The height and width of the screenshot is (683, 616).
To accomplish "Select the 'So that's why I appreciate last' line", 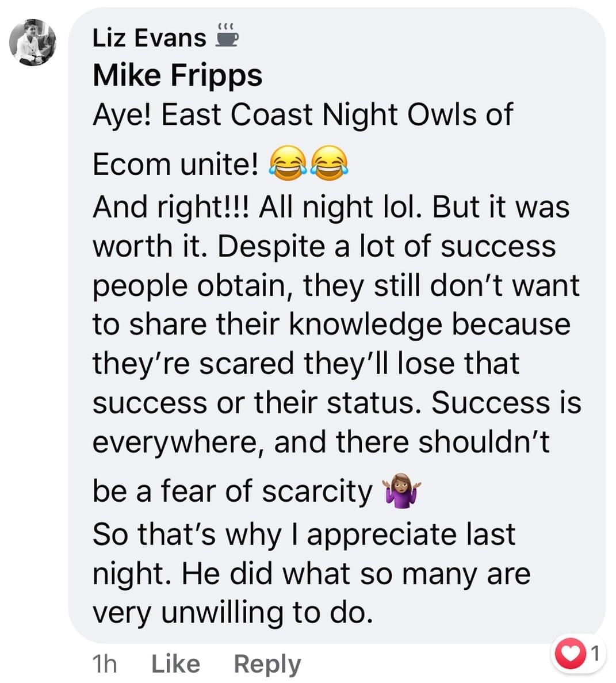I will pos(304,535).
